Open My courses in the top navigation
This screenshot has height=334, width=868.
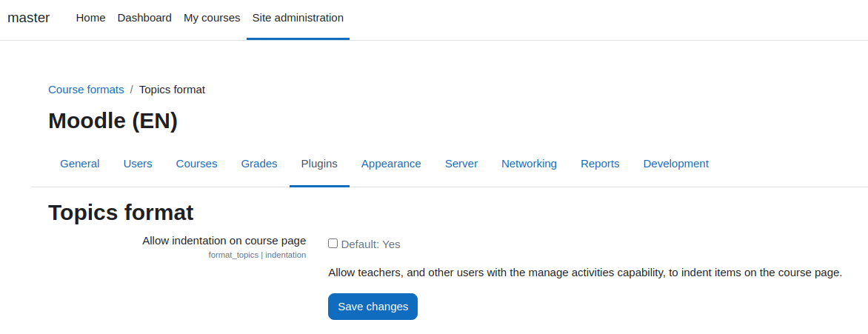212,18
